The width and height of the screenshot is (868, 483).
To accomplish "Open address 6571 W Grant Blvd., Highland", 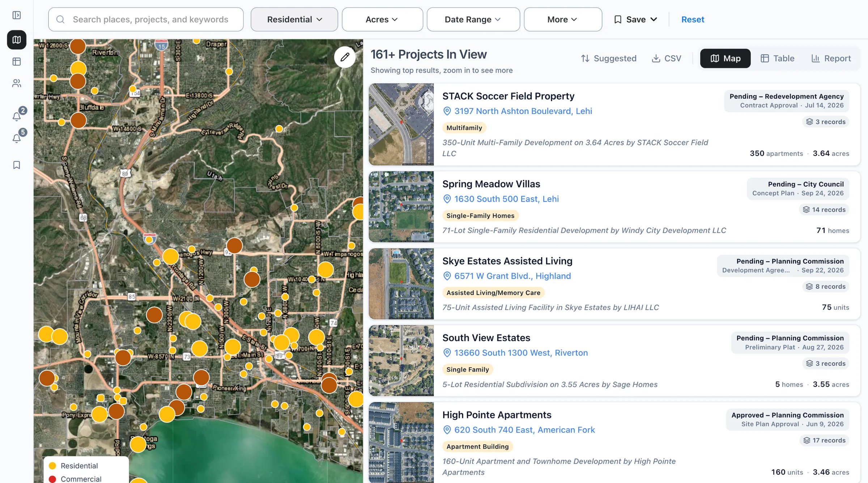I will click(x=512, y=276).
